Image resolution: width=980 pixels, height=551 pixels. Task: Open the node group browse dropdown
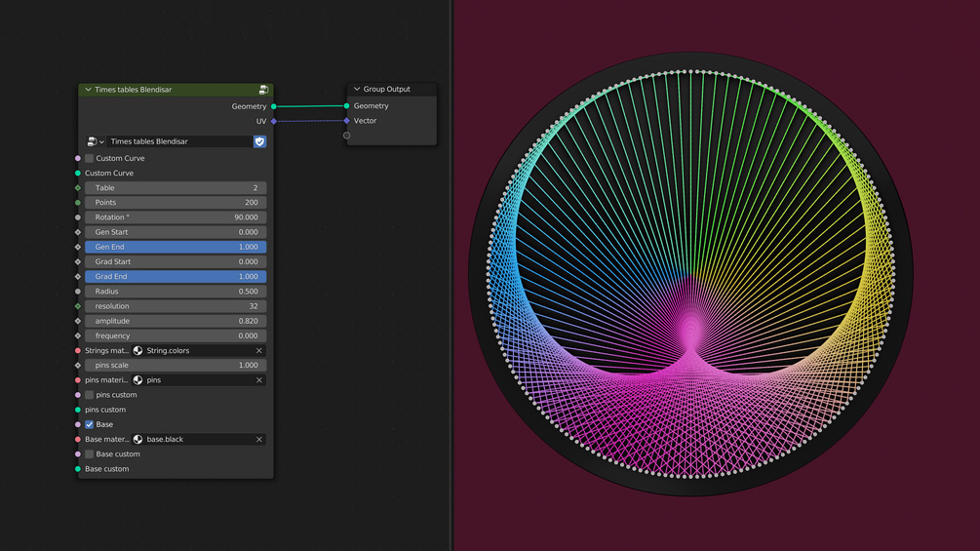coord(96,141)
